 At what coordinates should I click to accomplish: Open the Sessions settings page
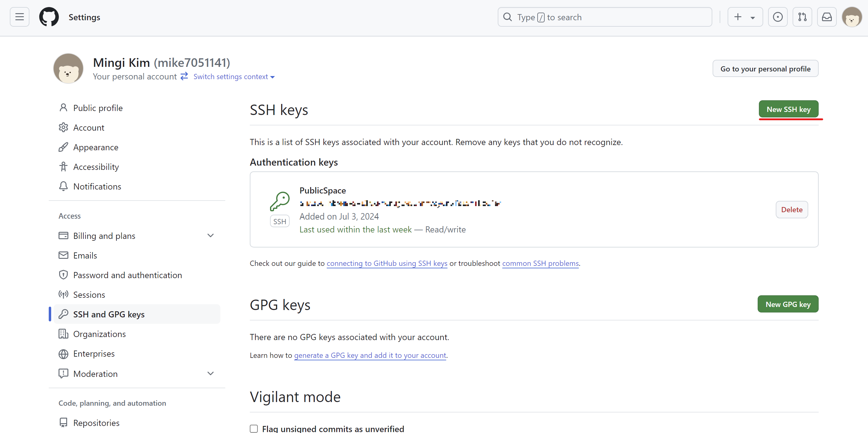coord(89,294)
